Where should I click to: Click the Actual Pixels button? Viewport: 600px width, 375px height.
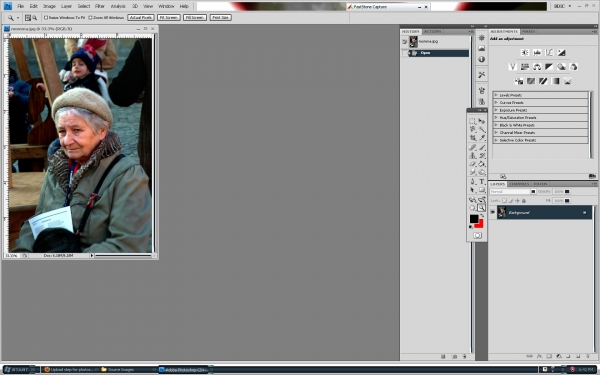coord(141,18)
